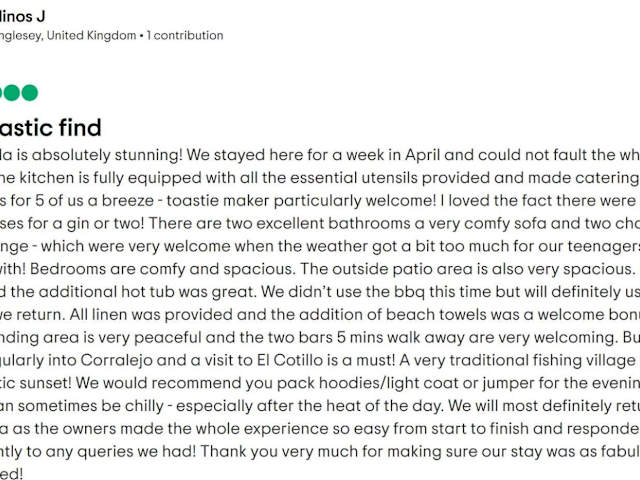
Task: Click the rightmost green rating bubble
Action: 29,93
